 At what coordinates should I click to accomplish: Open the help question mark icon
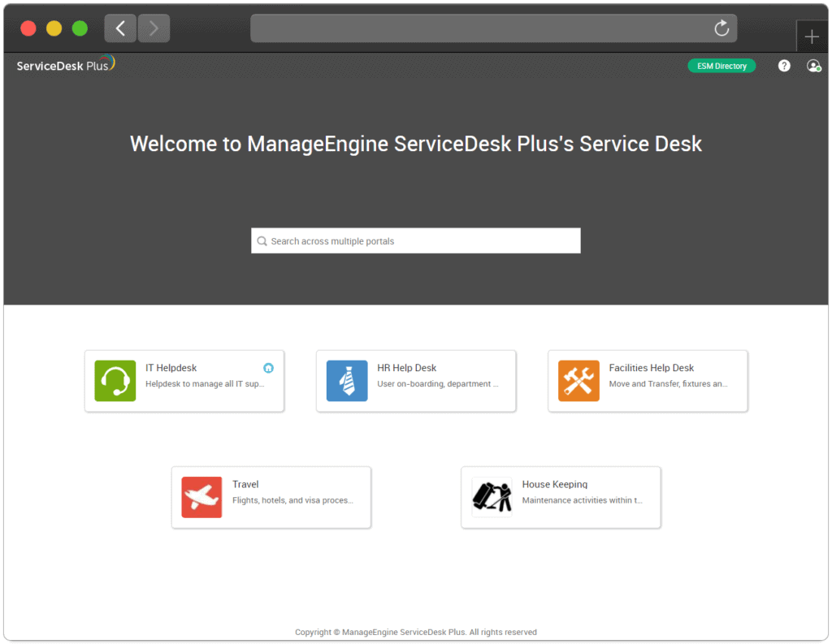pyautogui.click(x=784, y=66)
